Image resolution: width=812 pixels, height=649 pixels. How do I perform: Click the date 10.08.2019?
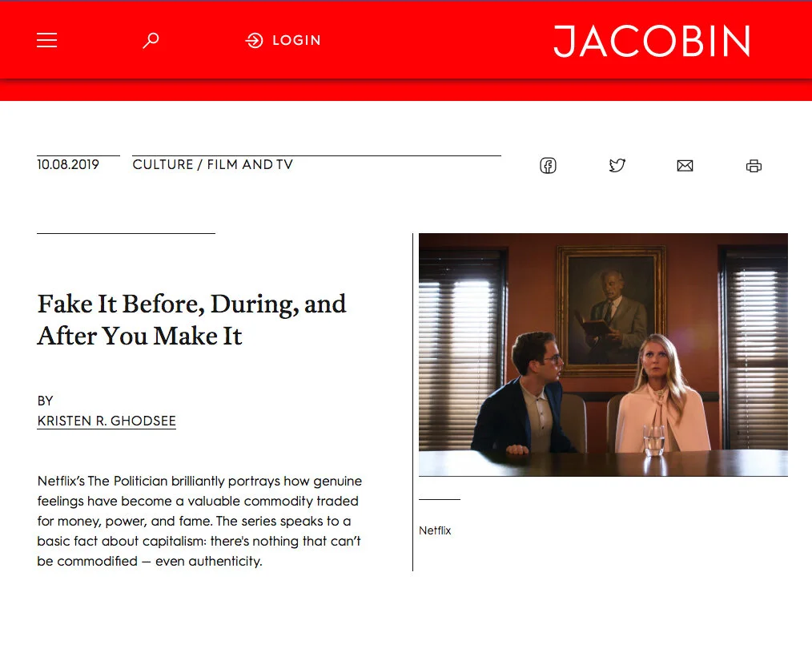[x=68, y=165]
